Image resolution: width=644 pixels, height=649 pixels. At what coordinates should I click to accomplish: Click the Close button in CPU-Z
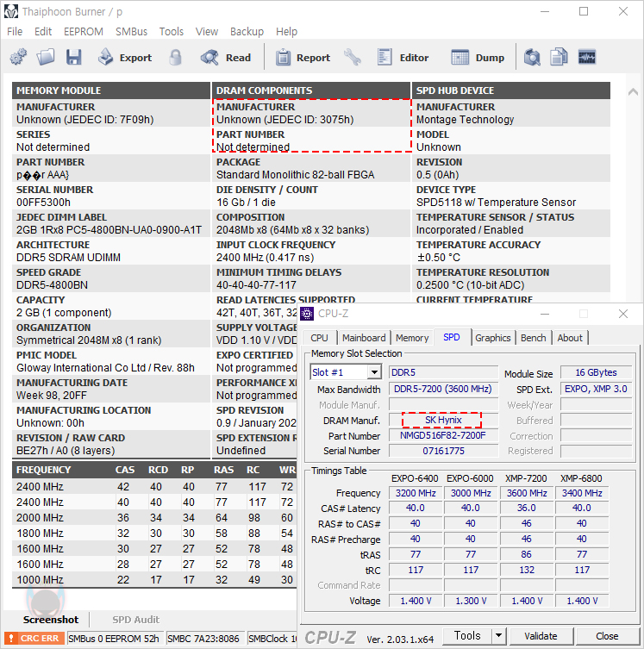tap(607, 636)
